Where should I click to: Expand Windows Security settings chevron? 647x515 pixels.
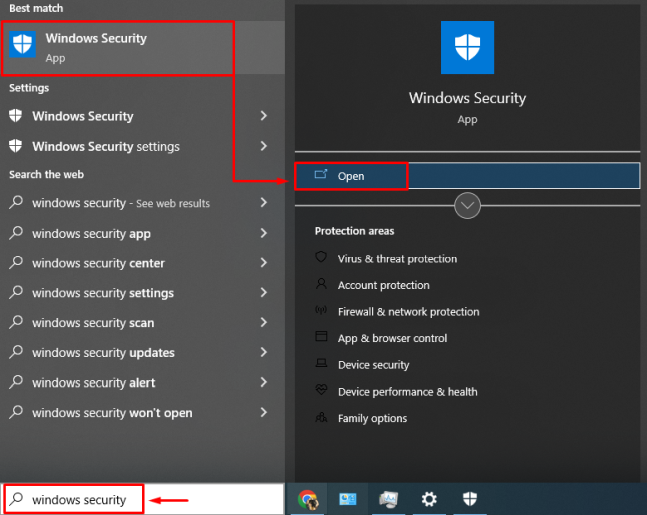point(264,146)
